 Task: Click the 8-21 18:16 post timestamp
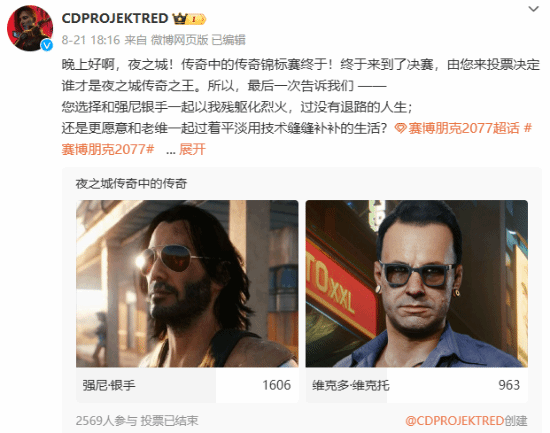click(x=91, y=40)
